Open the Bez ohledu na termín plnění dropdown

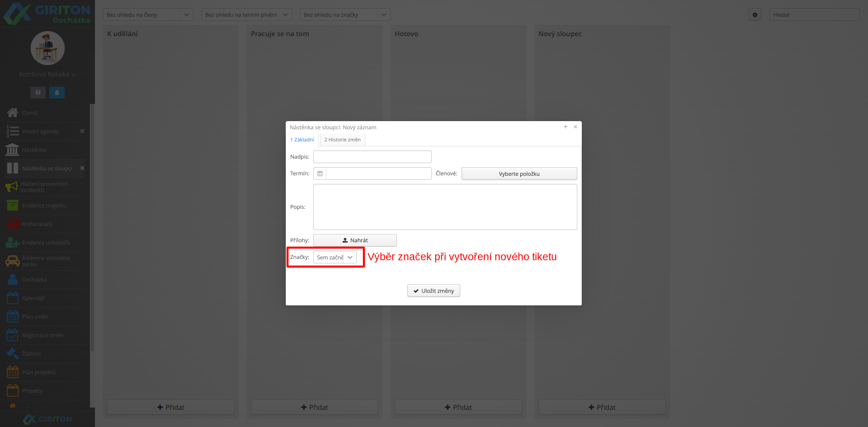[247, 14]
